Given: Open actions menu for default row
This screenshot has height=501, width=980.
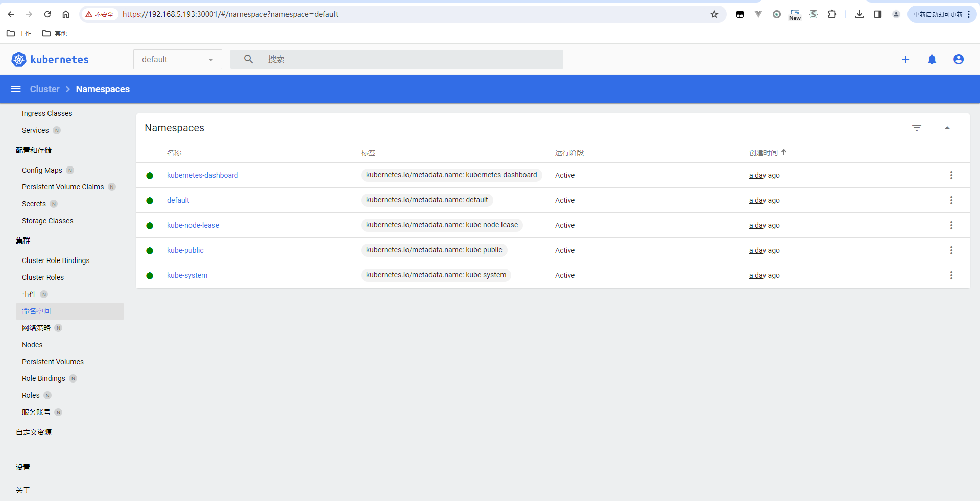Looking at the screenshot, I should coord(951,200).
